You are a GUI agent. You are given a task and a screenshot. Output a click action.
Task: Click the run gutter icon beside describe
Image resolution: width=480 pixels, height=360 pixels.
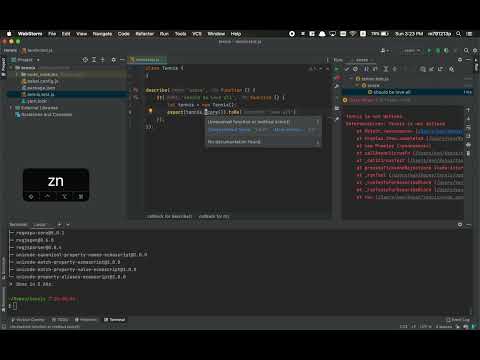pyautogui.click(x=136, y=90)
